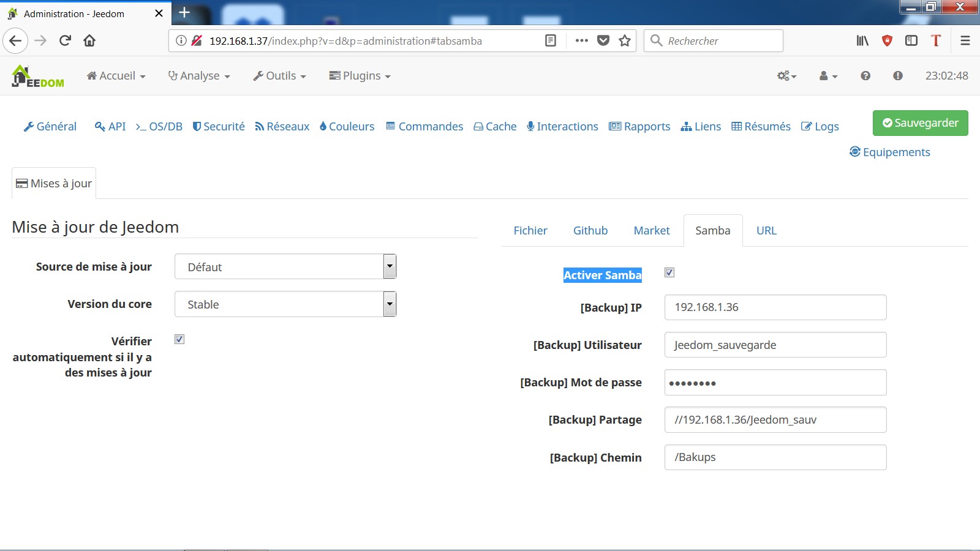Toggle Activer Samba checkbox
Screen dimensions: 980x551
coord(669,272)
